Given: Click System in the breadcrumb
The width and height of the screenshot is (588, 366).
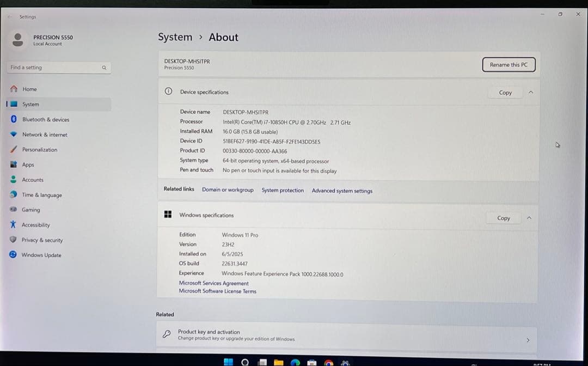Looking at the screenshot, I should click(175, 37).
